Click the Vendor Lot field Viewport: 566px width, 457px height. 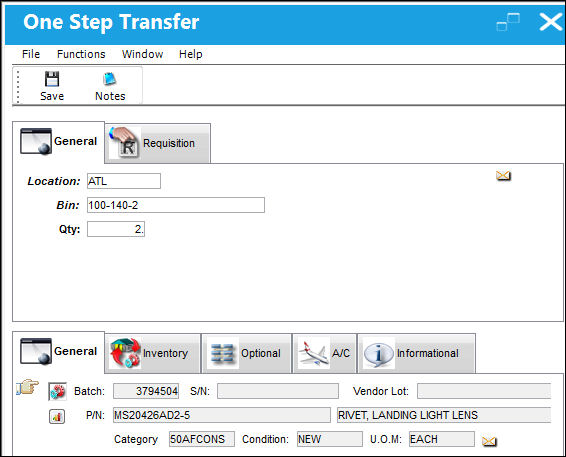coord(484,391)
